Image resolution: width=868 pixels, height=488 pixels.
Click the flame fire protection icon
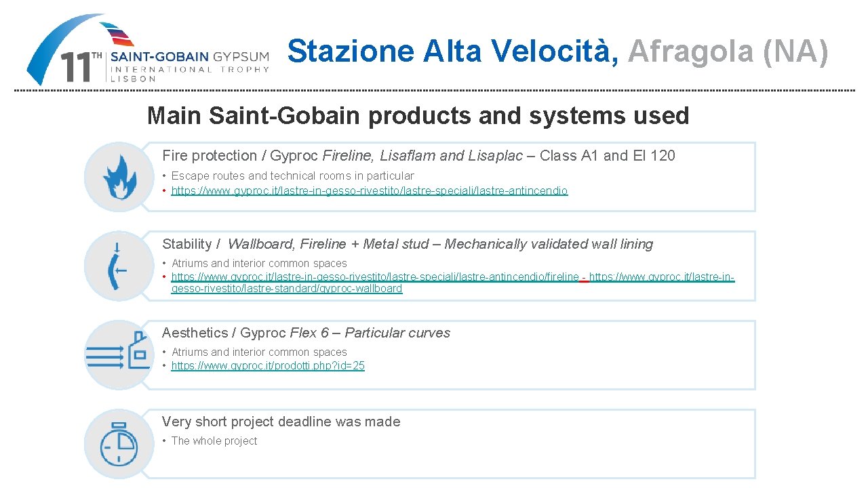click(x=119, y=177)
